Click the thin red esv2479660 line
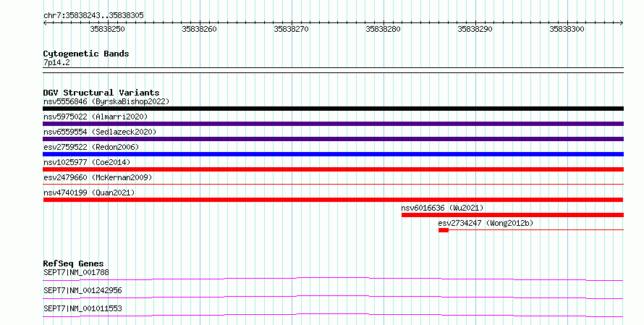Viewport: 644px width, 325px height. 333,185
